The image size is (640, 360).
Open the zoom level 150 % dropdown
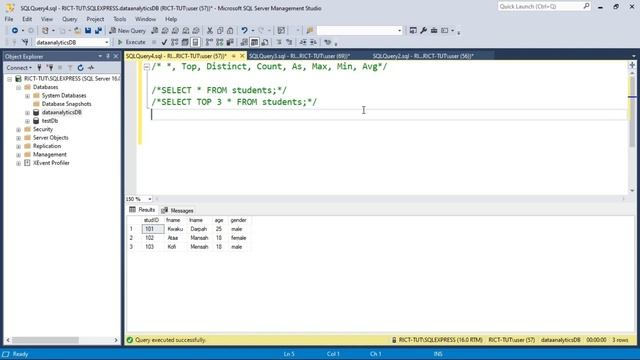coord(150,199)
